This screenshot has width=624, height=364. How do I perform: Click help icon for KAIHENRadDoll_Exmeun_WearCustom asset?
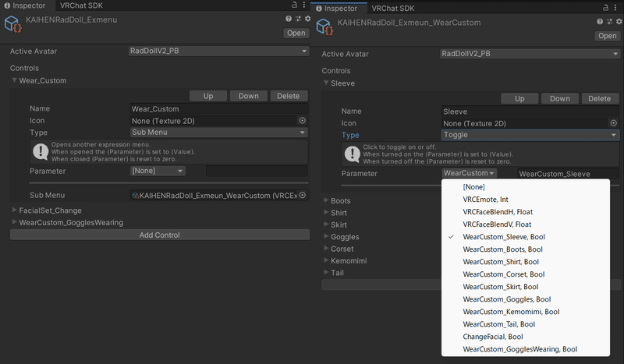pos(600,22)
